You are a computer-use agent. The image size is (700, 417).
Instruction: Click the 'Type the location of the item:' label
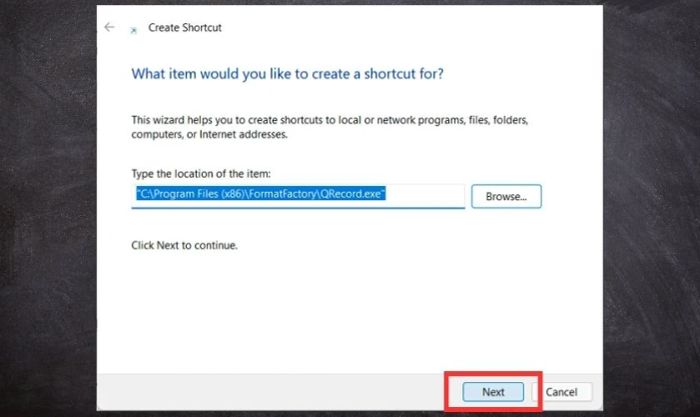pyautogui.click(x=201, y=174)
